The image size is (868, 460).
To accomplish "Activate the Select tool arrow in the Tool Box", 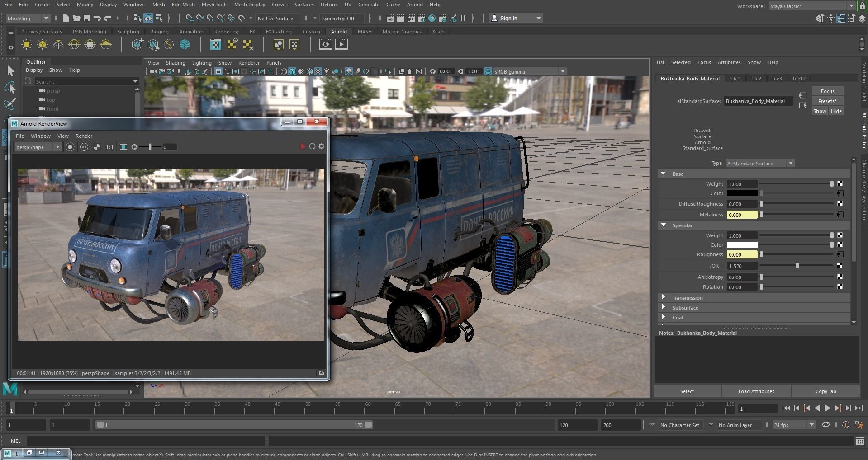I will (x=10, y=70).
